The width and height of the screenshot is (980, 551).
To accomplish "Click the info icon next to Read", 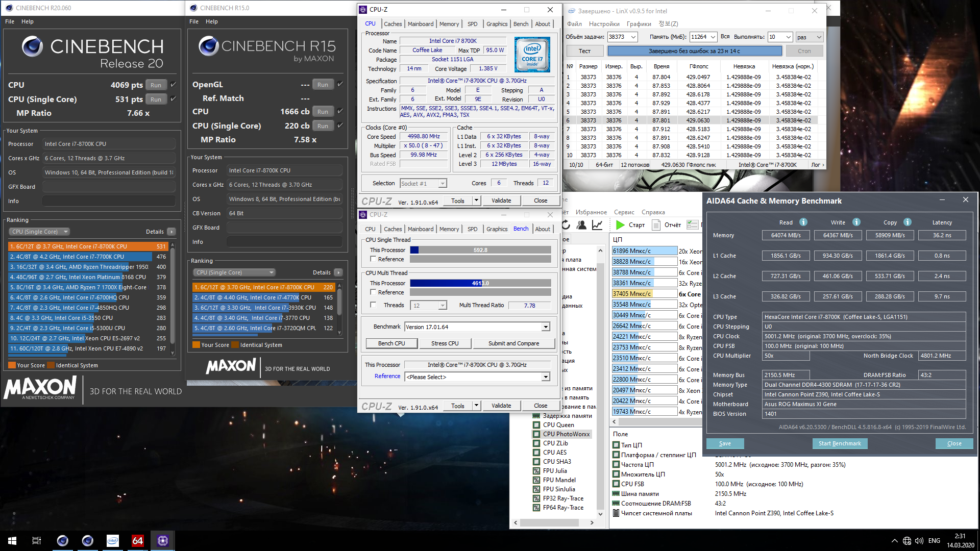I will (803, 222).
